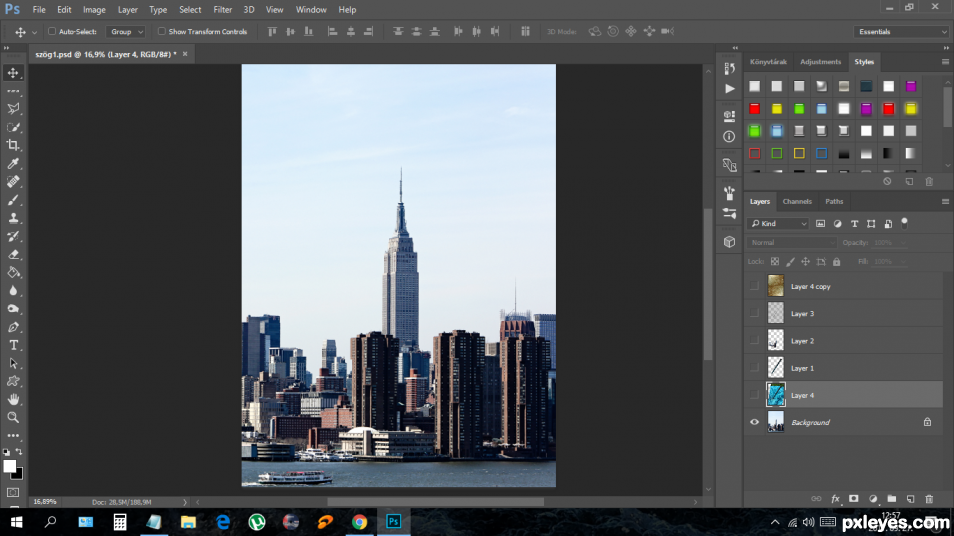Enable Show Transform Controls checkbox
954x536 pixels.
click(x=162, y=32)
